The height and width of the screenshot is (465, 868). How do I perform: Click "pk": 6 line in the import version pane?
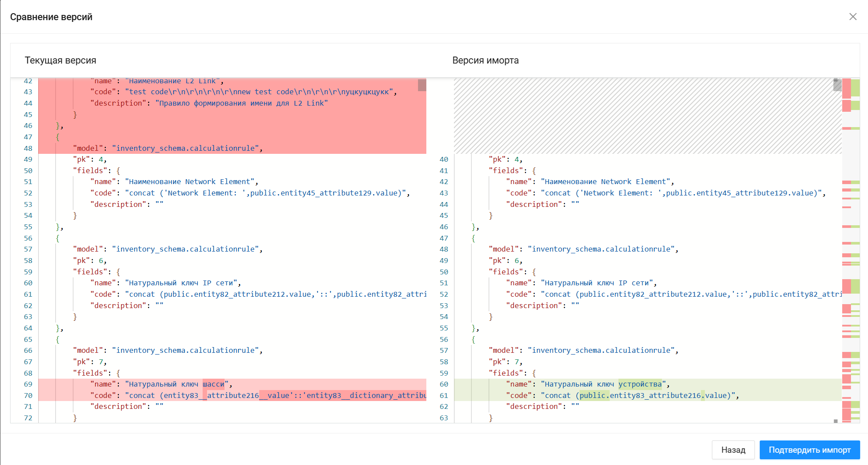click(505, 261)
